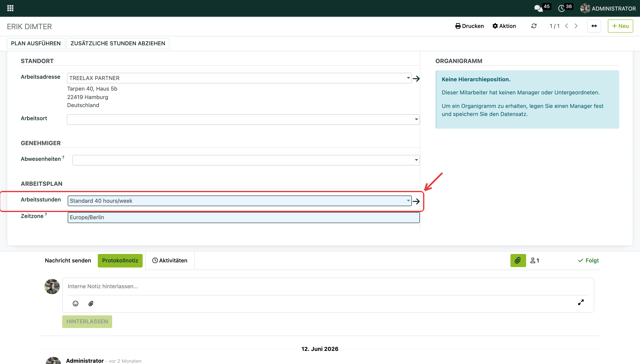
Task: Open the emoji picker in note composer
Action: (x=76, y=303)
